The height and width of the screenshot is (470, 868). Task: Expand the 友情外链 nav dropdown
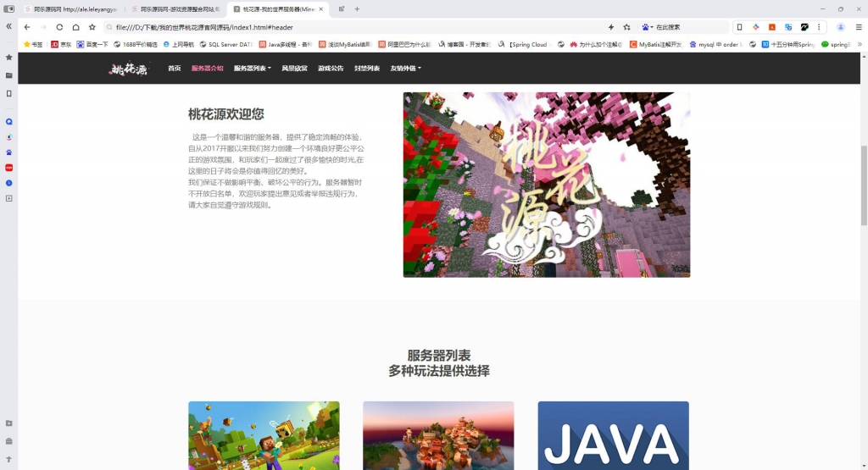pos(406,68)
